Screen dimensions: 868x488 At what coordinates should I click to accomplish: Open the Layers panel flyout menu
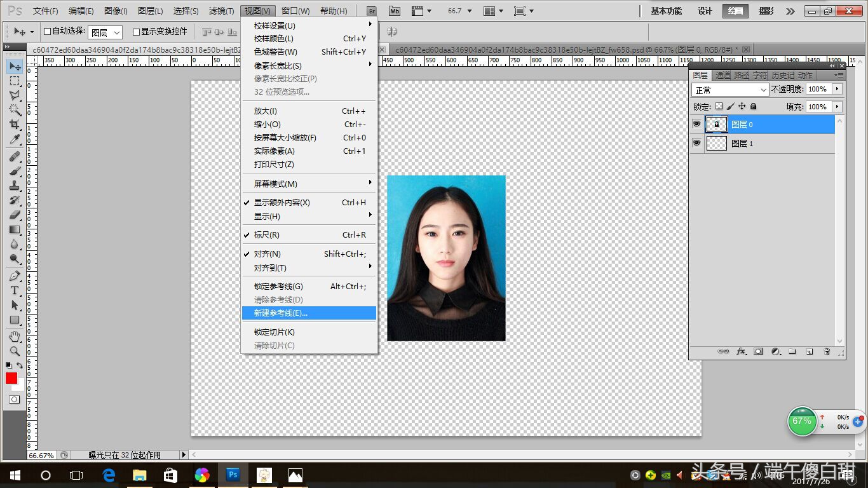837,74
